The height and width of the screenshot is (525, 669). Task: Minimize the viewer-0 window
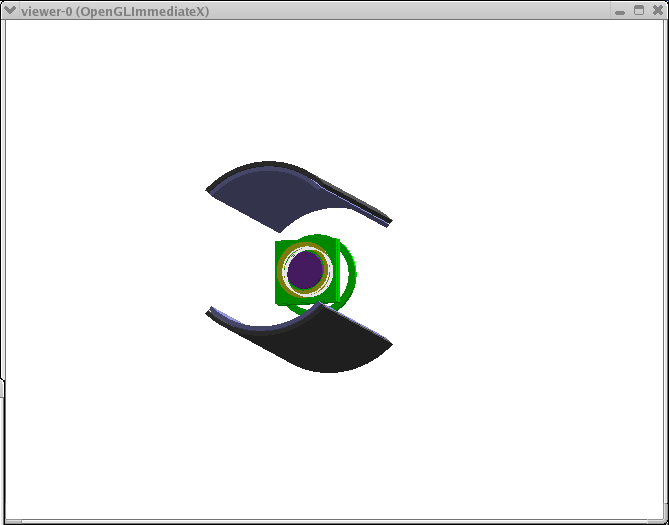click(x=620, y=10)
